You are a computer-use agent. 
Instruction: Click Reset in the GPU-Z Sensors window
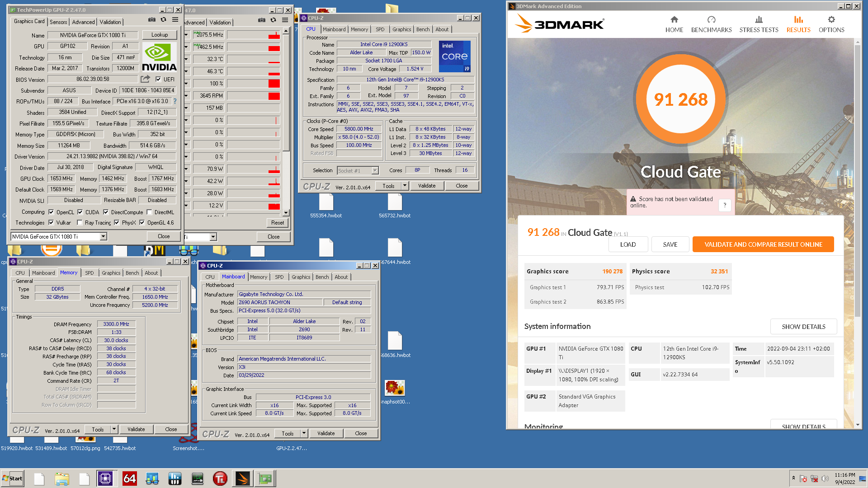(x=278, y=223)
